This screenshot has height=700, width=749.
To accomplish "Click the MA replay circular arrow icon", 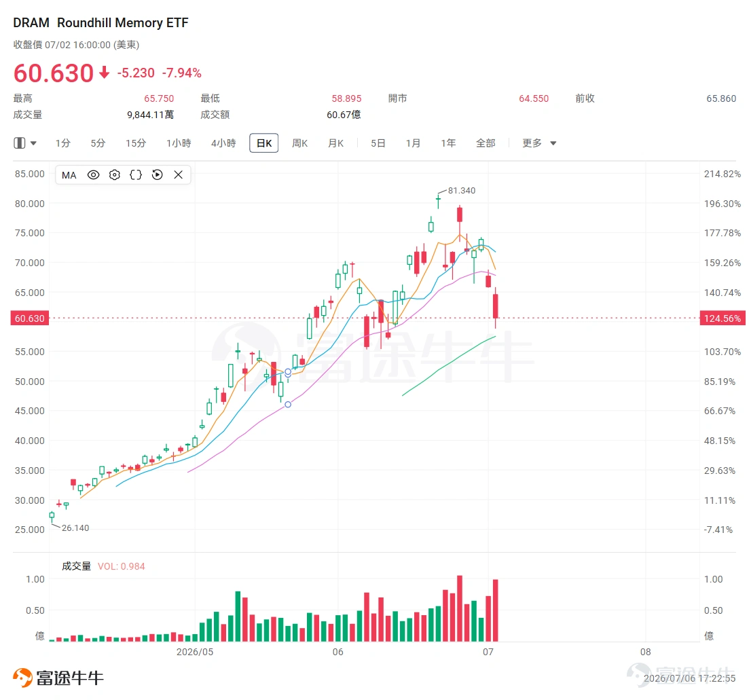I will coord(157,174).
